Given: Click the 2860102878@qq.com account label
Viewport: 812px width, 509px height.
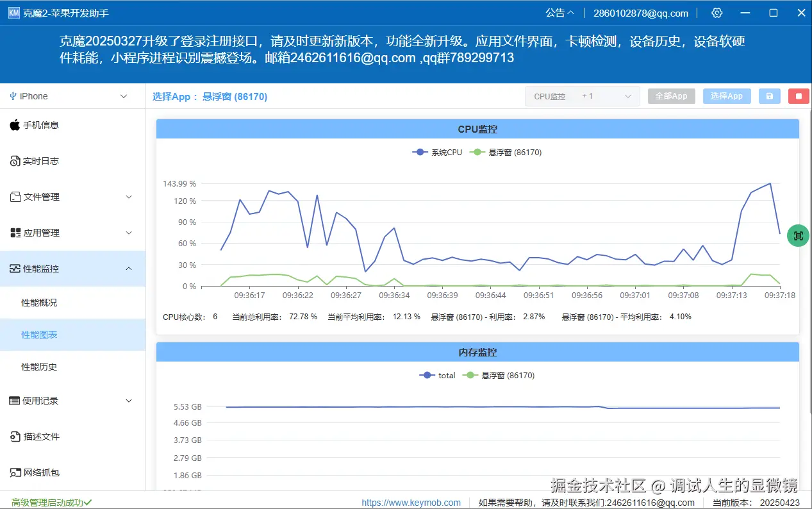Looking at the screenshot, I should tap(641, 13).
